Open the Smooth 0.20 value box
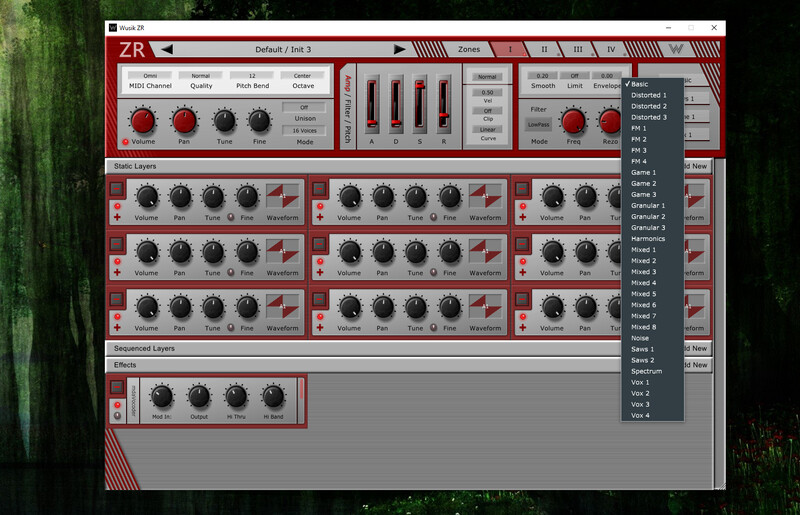The image size is (800, 515). (x=542, y=76)
